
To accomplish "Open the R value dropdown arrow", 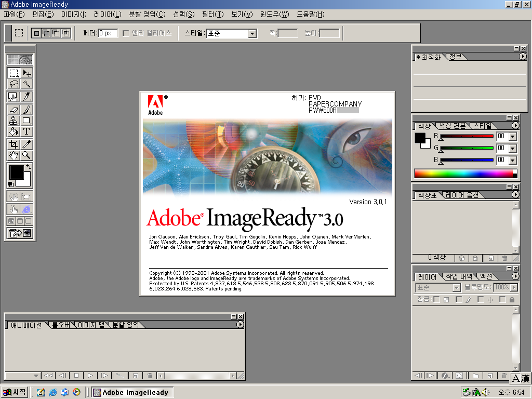I will tap(513, 137).
